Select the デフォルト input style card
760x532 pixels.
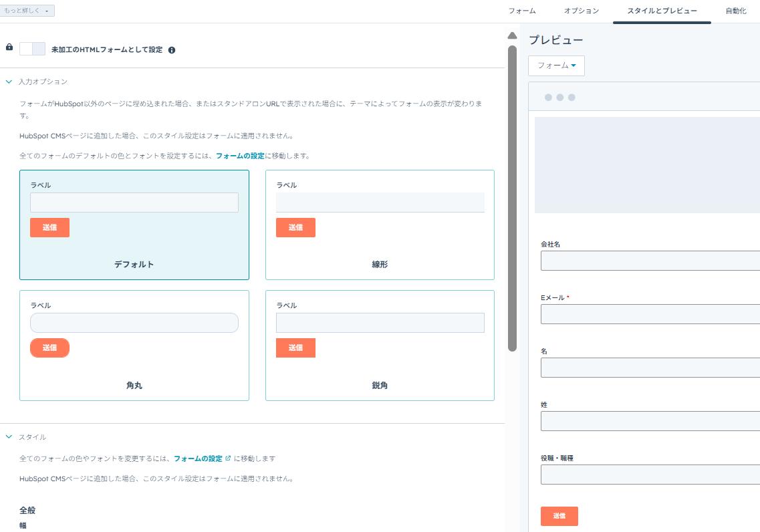(134, 225)
